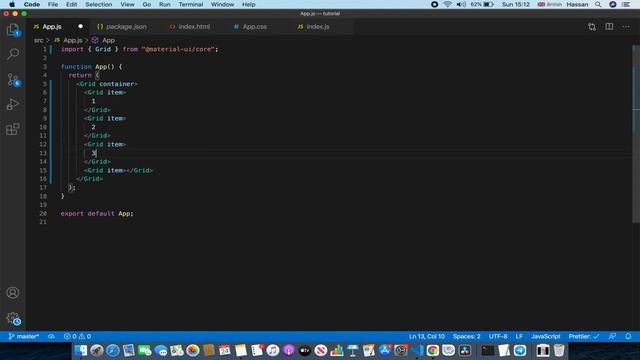The image size is (640, 360).
Task: Open the View menu
Action: [x=127, y=4]
